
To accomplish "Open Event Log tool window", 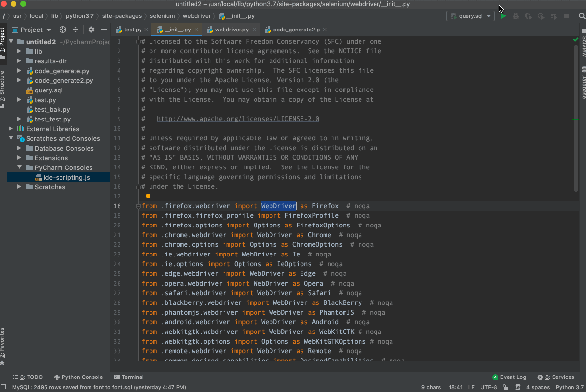I will click(x=509, y=377).
